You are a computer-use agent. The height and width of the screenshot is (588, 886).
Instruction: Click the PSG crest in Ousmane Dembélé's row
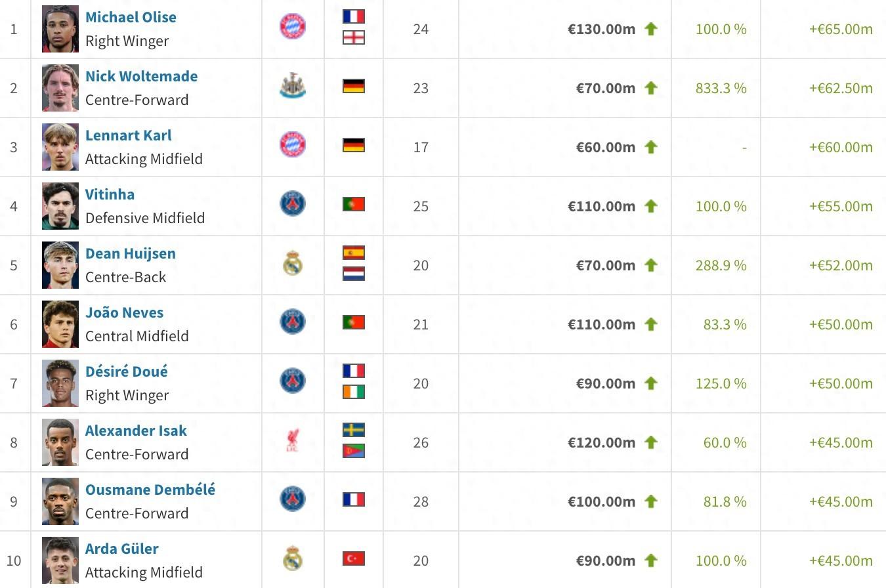coord(293,499)
